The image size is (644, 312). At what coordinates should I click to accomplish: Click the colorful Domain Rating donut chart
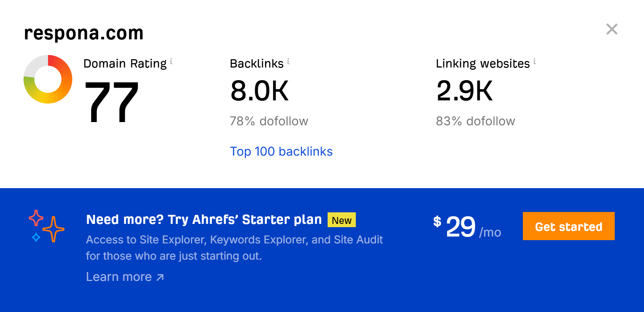[47, 79]
